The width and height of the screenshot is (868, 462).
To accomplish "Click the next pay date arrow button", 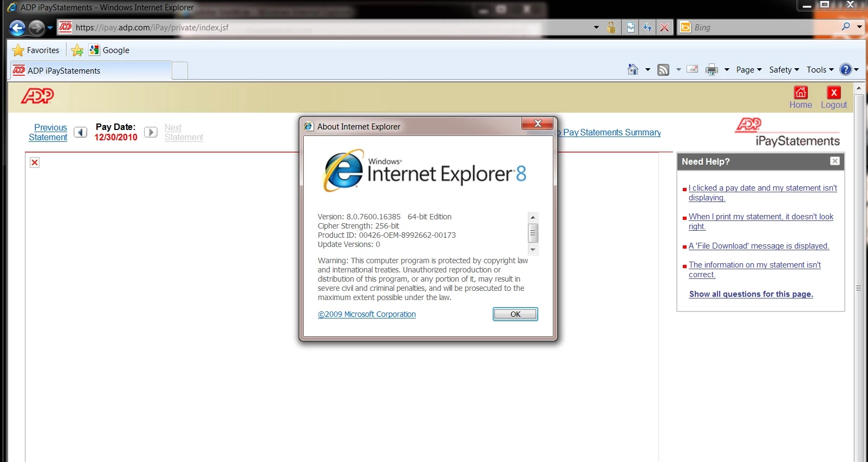I will (151, 132).
